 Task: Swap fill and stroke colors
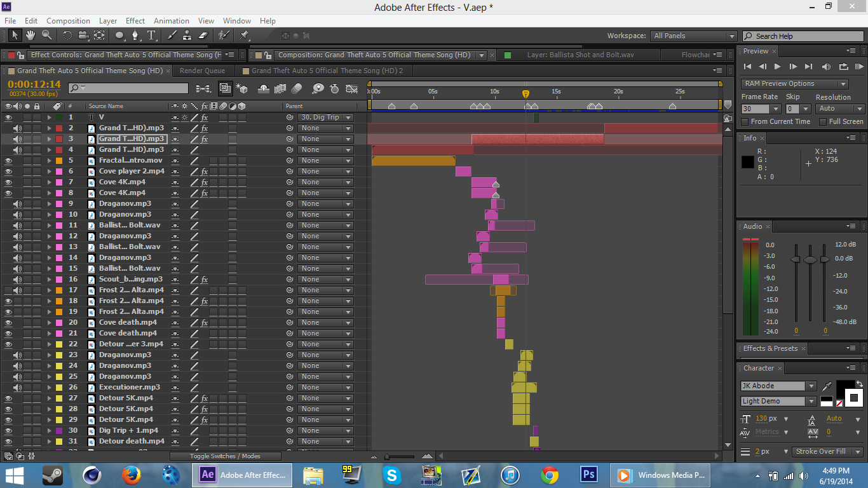click(x=860, y=384)
